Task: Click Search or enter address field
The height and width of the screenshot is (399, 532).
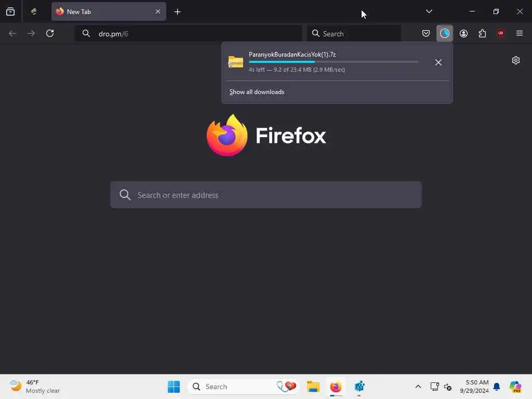Action: coord(266,195)
